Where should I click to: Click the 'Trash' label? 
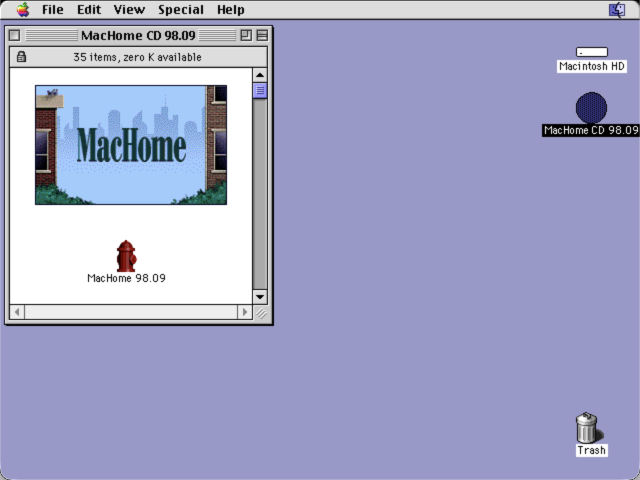pos(591,450)
